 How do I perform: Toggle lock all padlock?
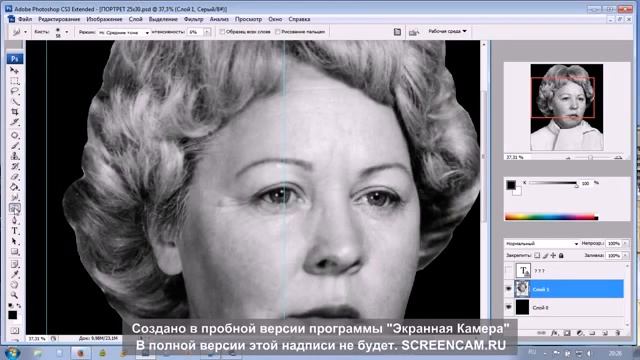tap(561, 256)
